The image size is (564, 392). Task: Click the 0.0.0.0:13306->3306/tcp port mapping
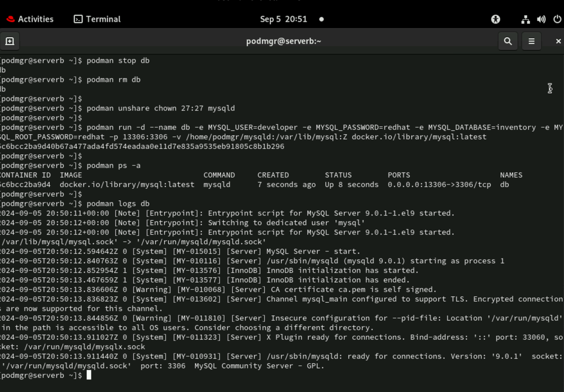tap(439, 184)
